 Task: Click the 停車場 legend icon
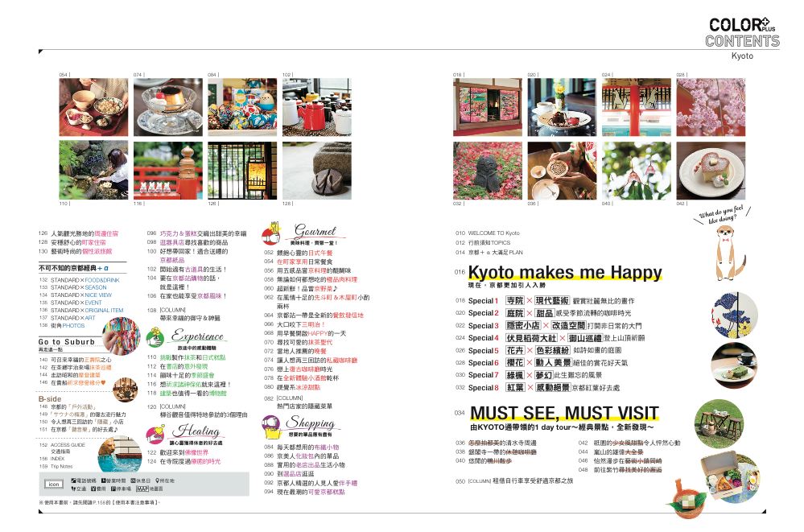coord(113,489)
